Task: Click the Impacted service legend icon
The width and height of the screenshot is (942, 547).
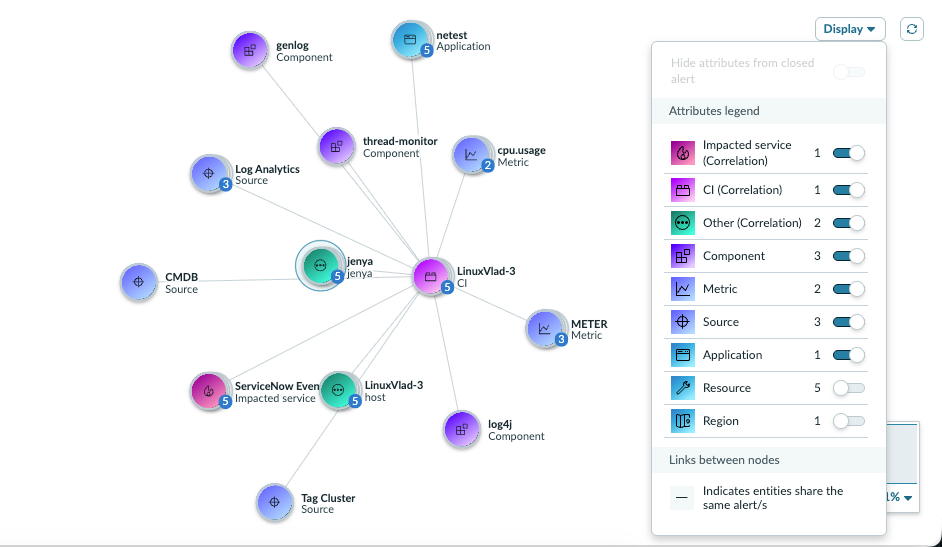Action: point(682,153)
